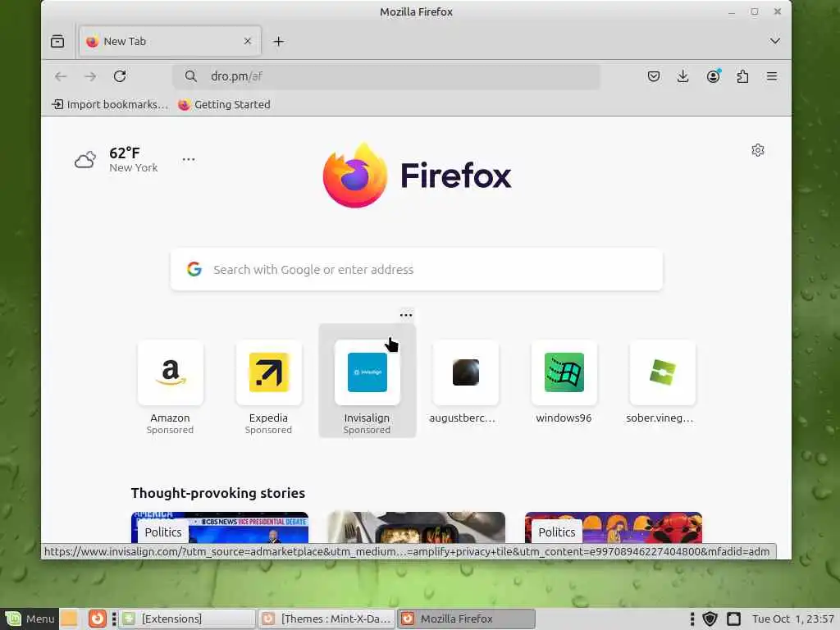Open the application hamburger menu

pyautogui.click(x=772, y=76)
